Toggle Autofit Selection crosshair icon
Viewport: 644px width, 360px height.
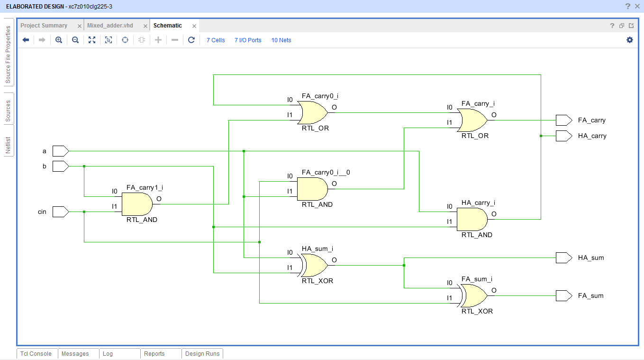[x=125, y=40]
